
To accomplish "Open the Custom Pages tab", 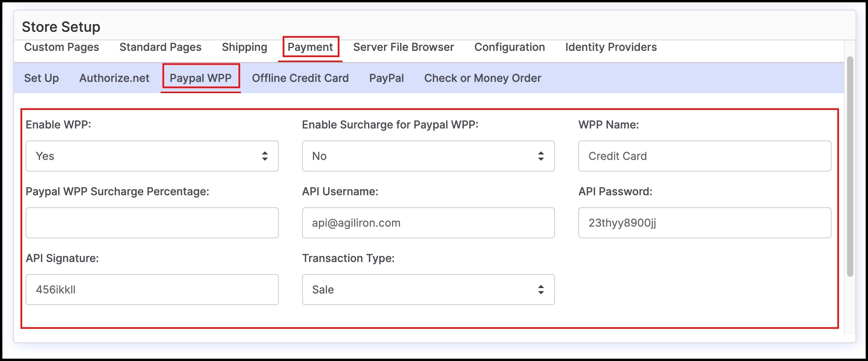I will click(x=62, y=47).
